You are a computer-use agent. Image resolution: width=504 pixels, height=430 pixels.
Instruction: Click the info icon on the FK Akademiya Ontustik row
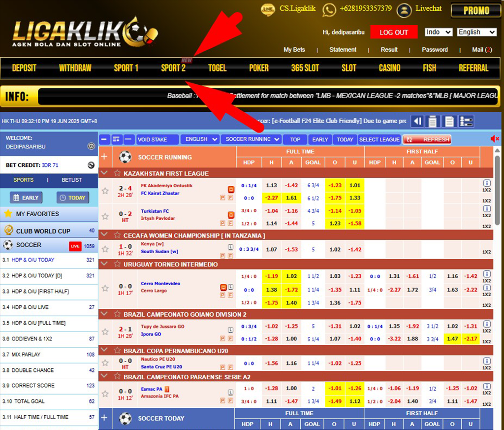pos(487,183)
